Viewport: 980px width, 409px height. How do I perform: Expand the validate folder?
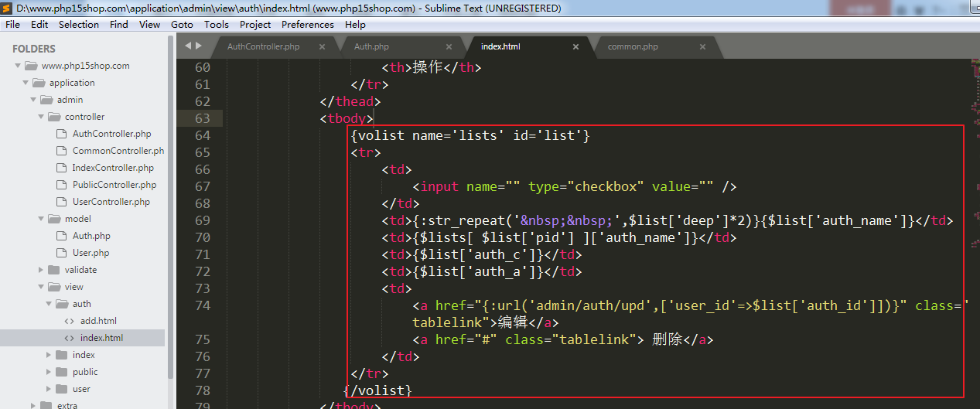tap(41, 270)
